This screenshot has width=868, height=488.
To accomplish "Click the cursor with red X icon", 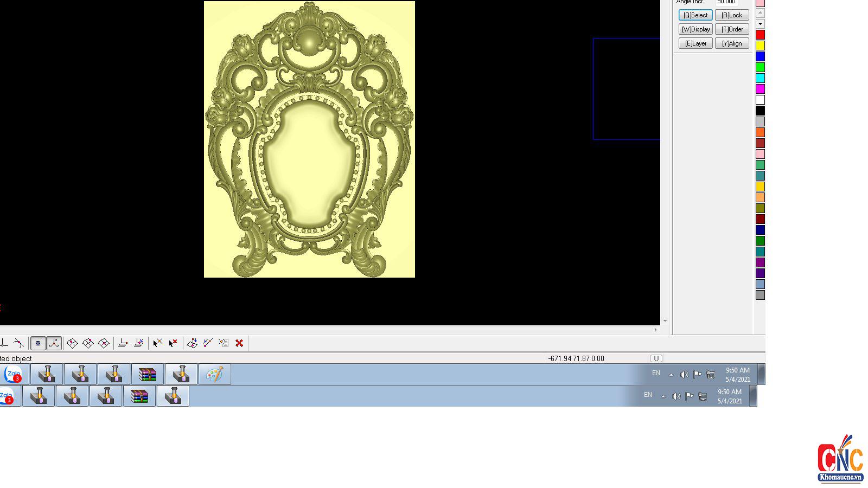I will coord(173,343).
